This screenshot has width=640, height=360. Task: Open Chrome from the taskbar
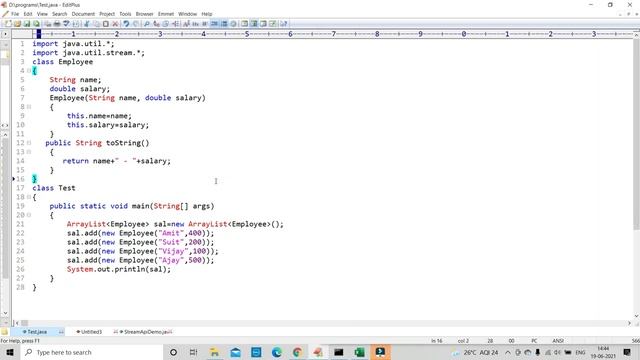point(297,352)
